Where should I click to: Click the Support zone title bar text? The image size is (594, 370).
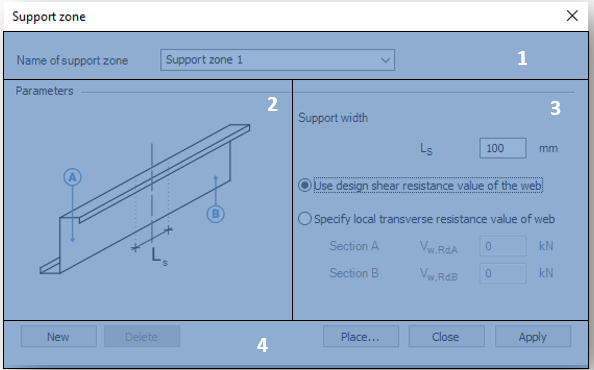pyautogui.click(x=49, y=17)
